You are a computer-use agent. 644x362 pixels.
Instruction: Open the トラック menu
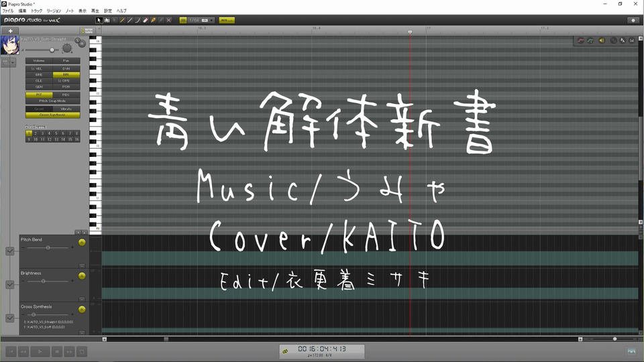pyautogui.click(x=36, y=11)
